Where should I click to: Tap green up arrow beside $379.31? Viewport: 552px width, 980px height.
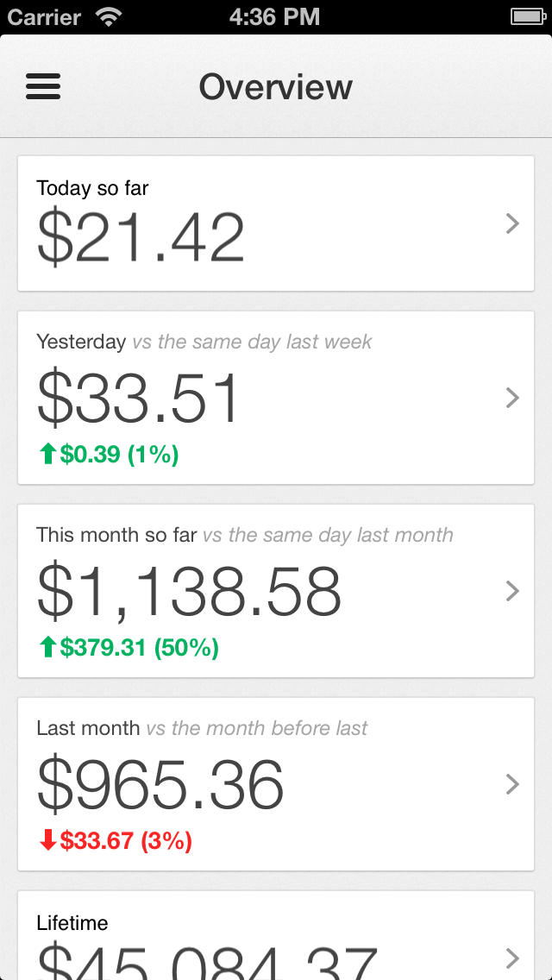click(48, 647)
